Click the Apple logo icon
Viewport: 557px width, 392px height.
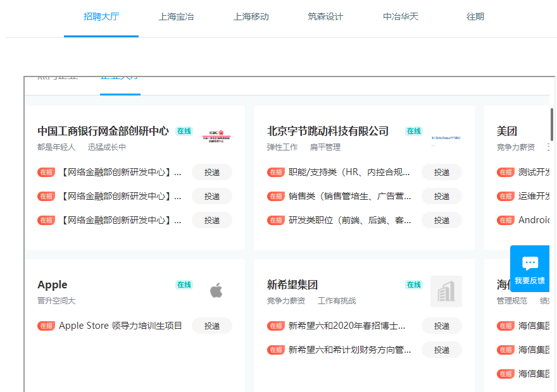216,291
